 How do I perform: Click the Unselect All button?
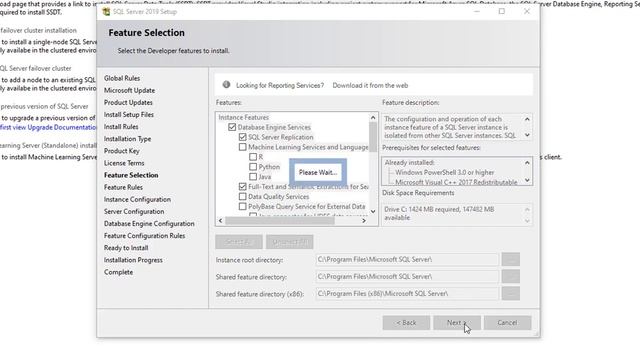coord(290,242)
